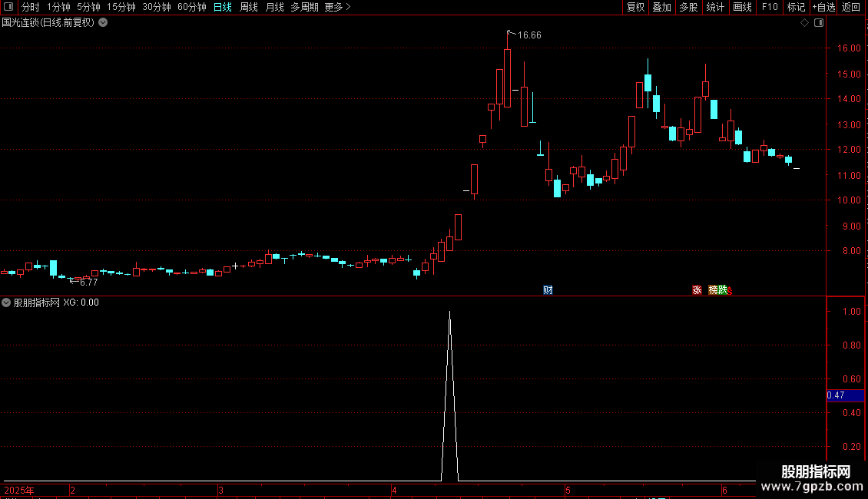Select the 60分钟 period tab
Screen dimensions: 868x499
coord(191,7)
